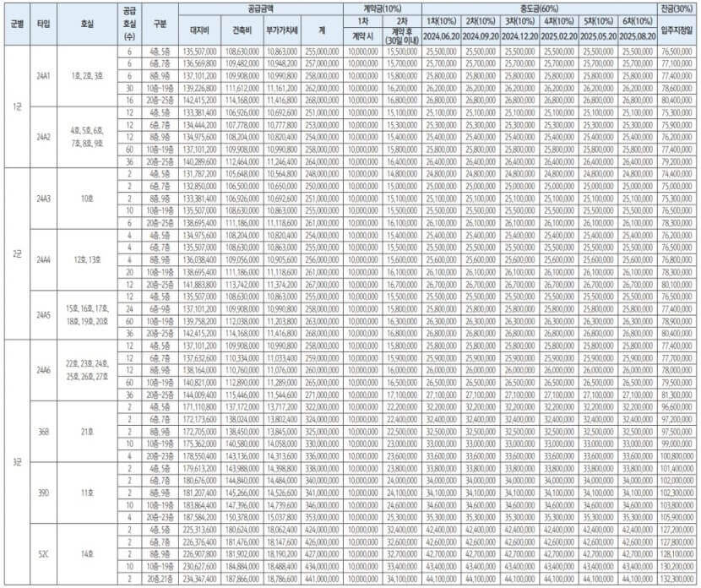This screenshot has height=588, width=701.
Task: Click the 2024.06.20 date header
Action: tap(441, 36)
